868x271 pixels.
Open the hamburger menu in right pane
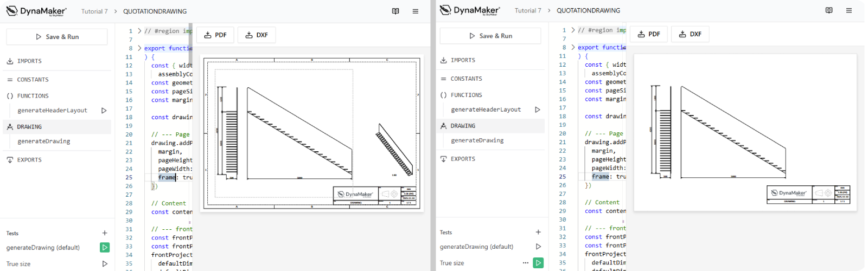[849, 10]
